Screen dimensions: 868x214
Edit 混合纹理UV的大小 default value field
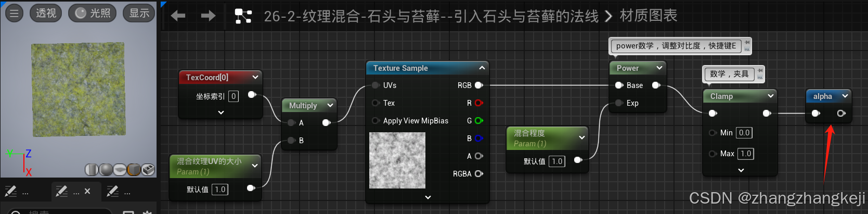coord(221,190)
